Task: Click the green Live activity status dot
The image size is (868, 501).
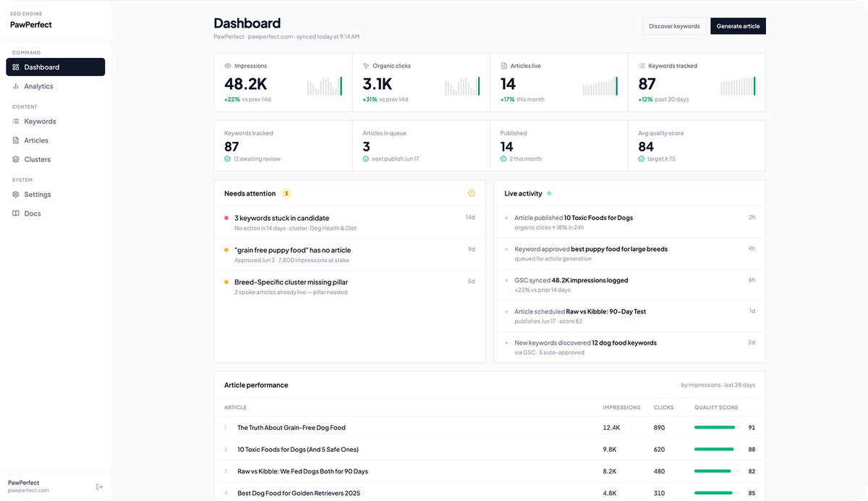Action: pos(549,193)
